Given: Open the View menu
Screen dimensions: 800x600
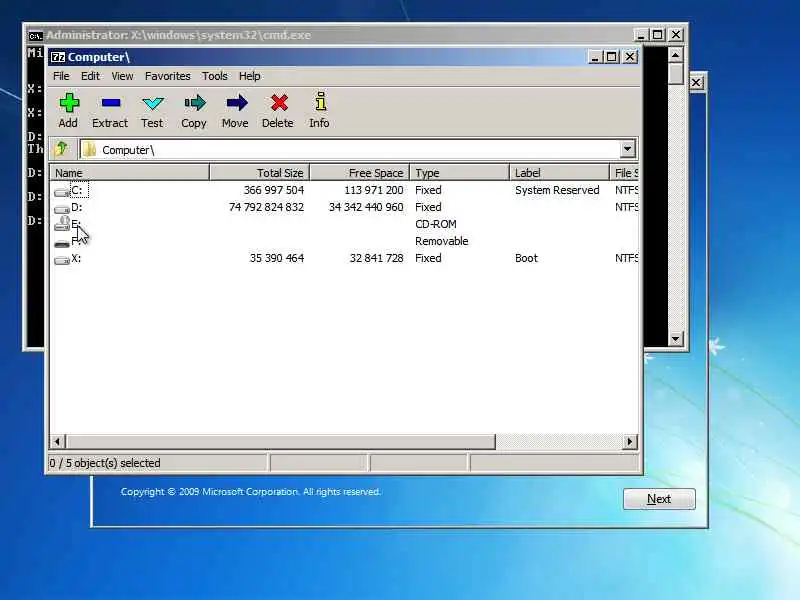Looking at the screenshot, I should point(122,76).
